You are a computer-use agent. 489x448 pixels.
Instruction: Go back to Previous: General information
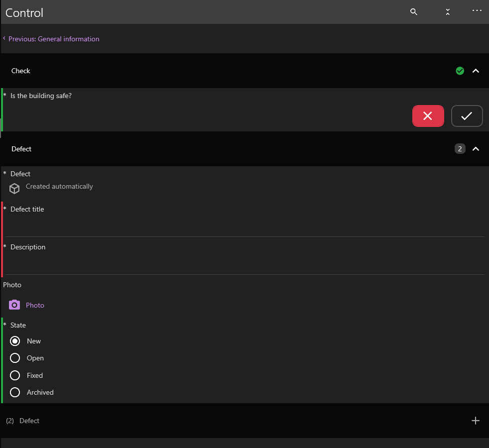pyautogui.click(x=53, y=39)
